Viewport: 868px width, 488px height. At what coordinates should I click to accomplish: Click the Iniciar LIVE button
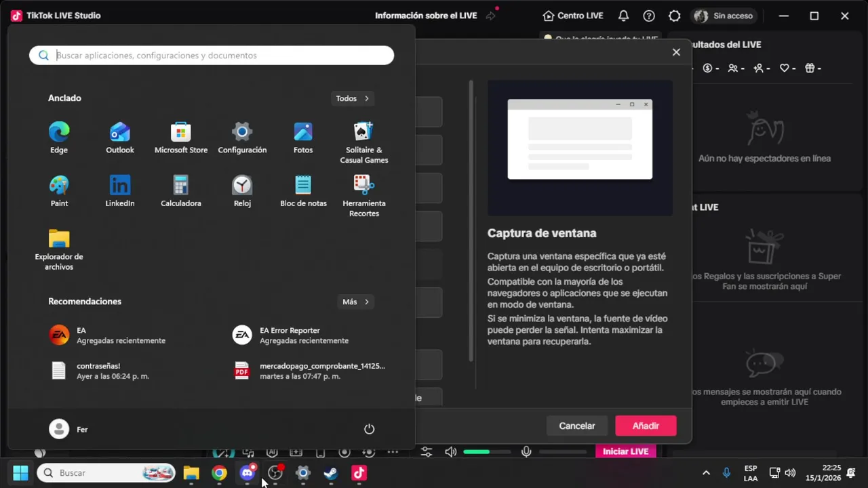(625, 451)
